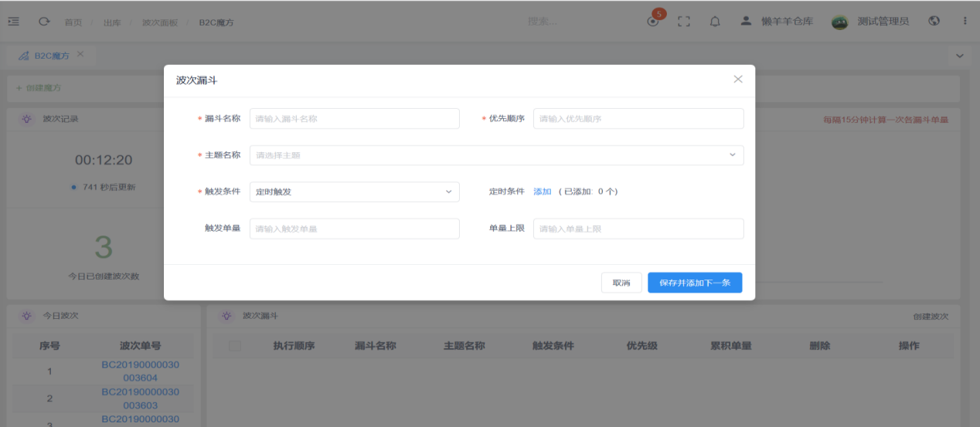The height and width of the screenshot is (427, 980).
Task: Focus the 触发单量 input field
Action: click(354, 229)
